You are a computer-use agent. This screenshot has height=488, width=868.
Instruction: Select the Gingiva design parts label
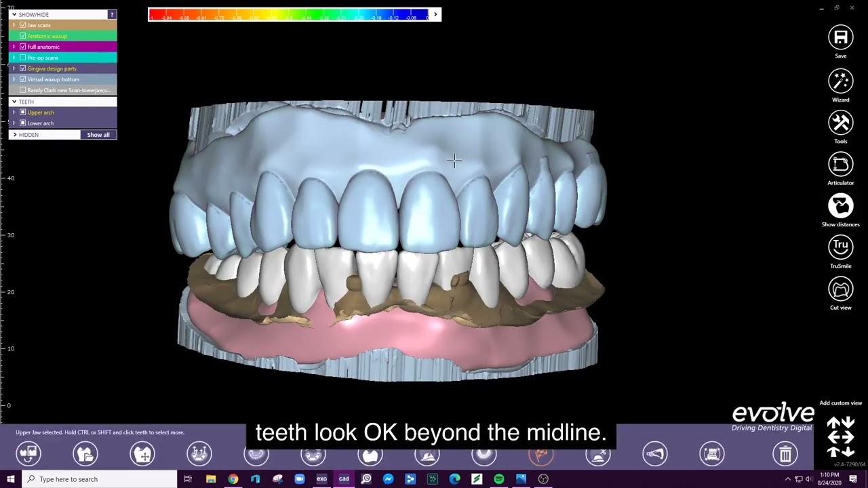pos(52,68)
